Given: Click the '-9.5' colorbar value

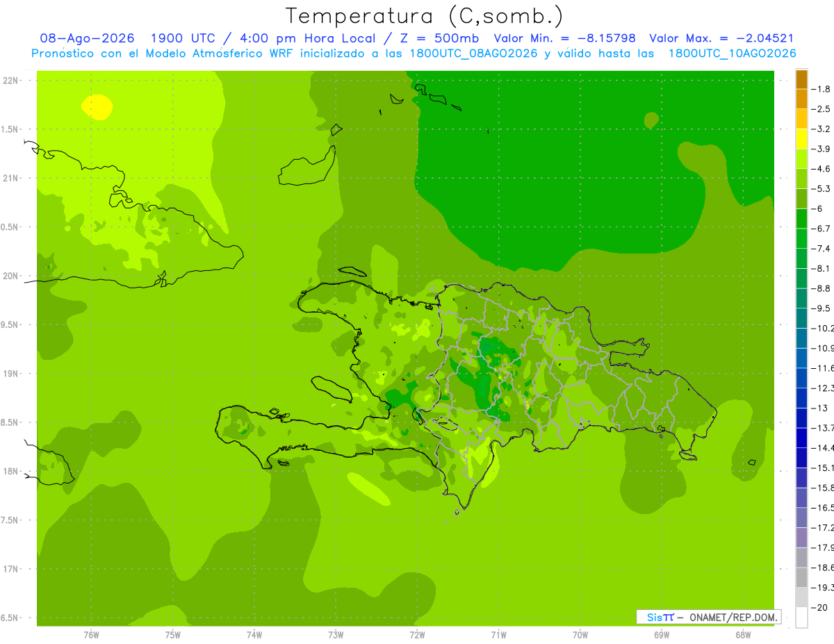Looking at the screenshot, I should coord(821,308).
